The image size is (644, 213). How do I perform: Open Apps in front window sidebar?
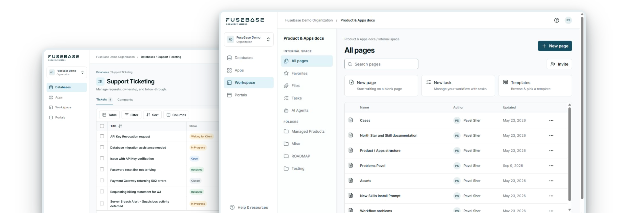pyautogui.click(x=249, y=70)
